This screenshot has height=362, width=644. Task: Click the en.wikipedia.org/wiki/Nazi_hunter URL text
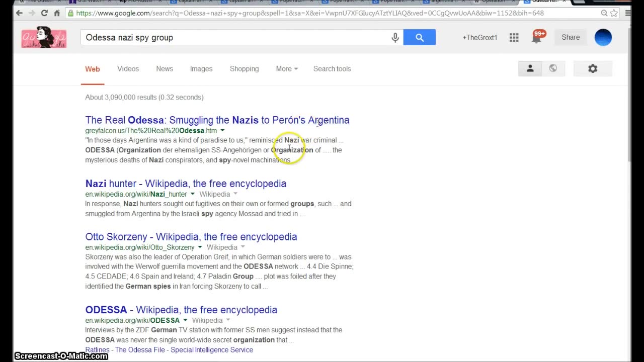136,194
